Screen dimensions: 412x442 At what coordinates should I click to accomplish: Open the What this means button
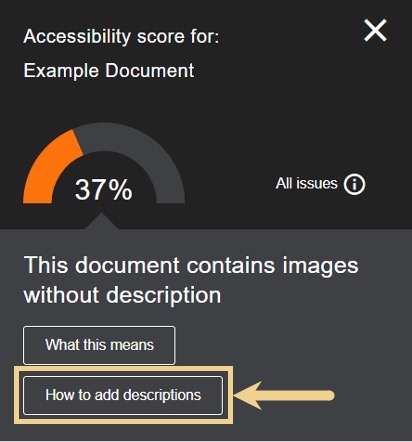tap(99, 345)
